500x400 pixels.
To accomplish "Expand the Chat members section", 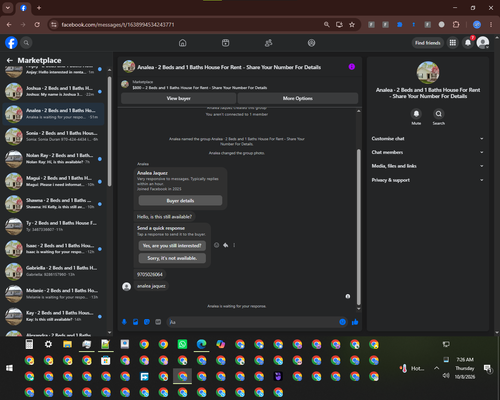I will 428,152.
